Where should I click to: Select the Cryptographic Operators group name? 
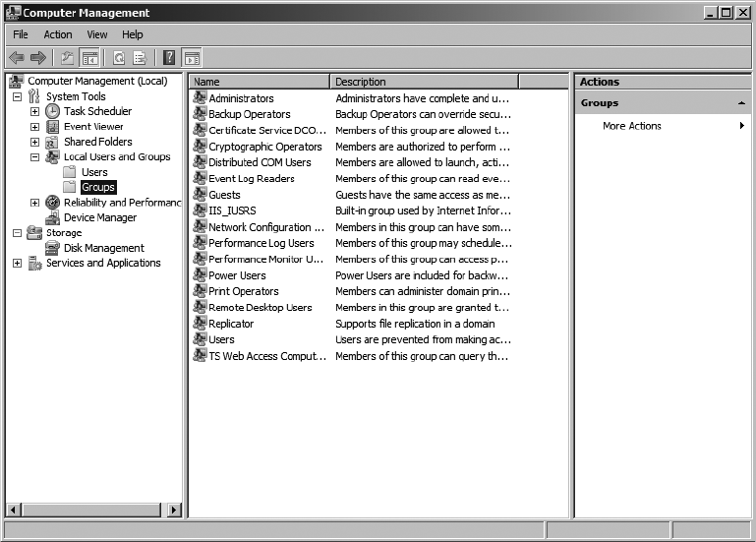pyautogui.click(x=265, y=147)
